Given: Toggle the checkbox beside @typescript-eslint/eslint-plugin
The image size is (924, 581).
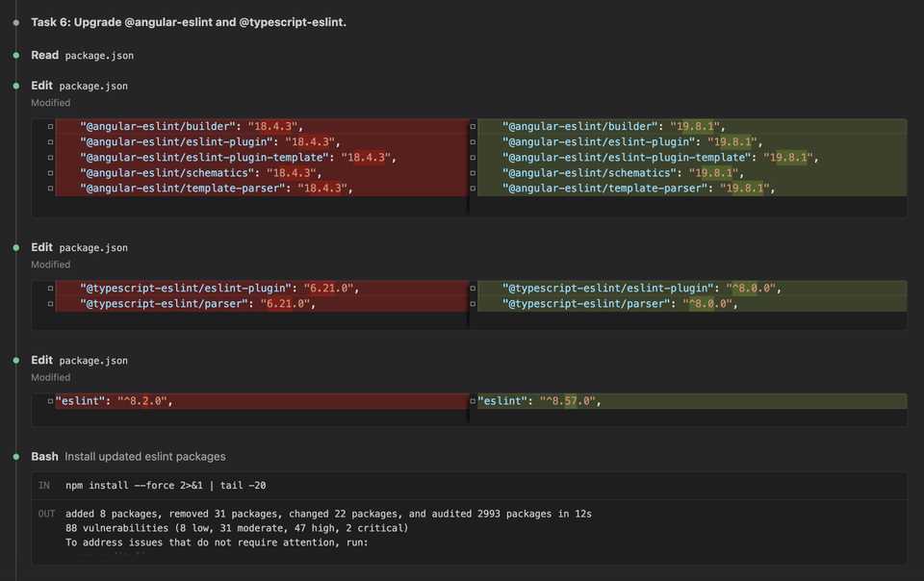Looking at the screenshot, I should coord(50,288).
